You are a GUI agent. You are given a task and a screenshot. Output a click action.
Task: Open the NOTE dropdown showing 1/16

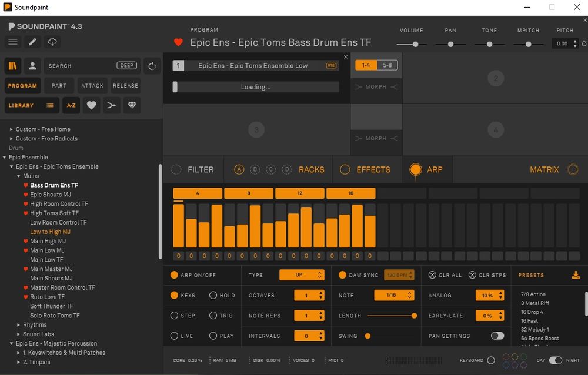[x=394, y=295]
